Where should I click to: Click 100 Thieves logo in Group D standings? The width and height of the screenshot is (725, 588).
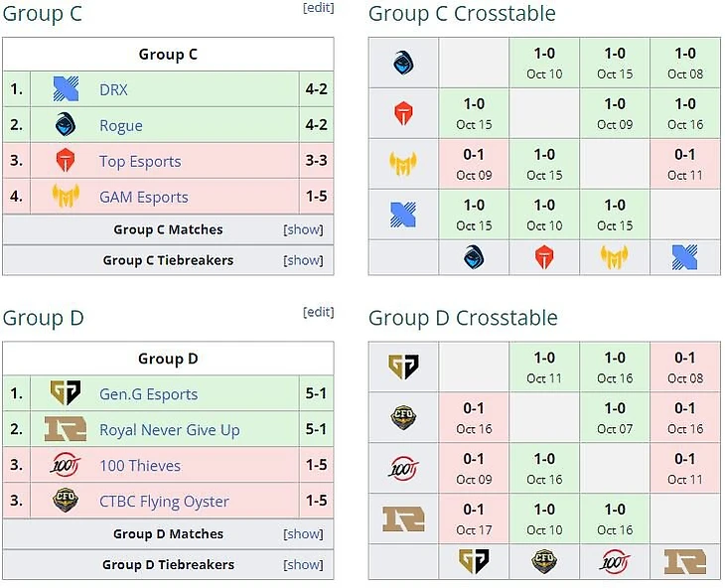point(66,466)
